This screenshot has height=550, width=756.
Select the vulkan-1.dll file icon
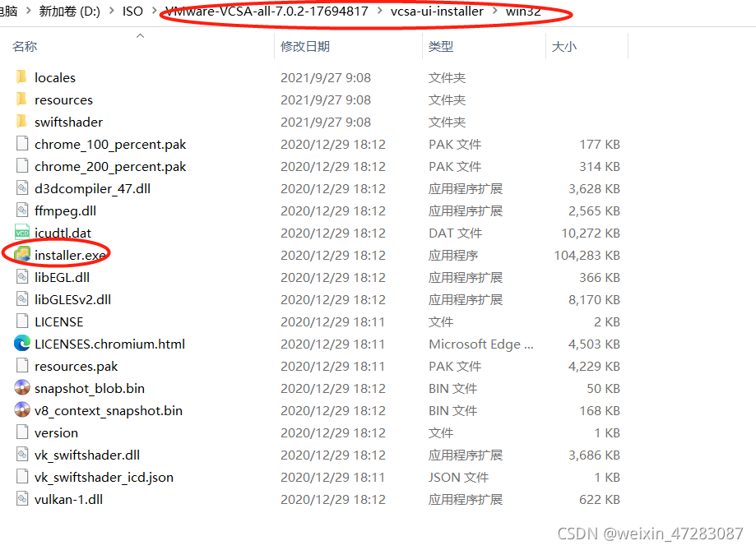(22, 498)
